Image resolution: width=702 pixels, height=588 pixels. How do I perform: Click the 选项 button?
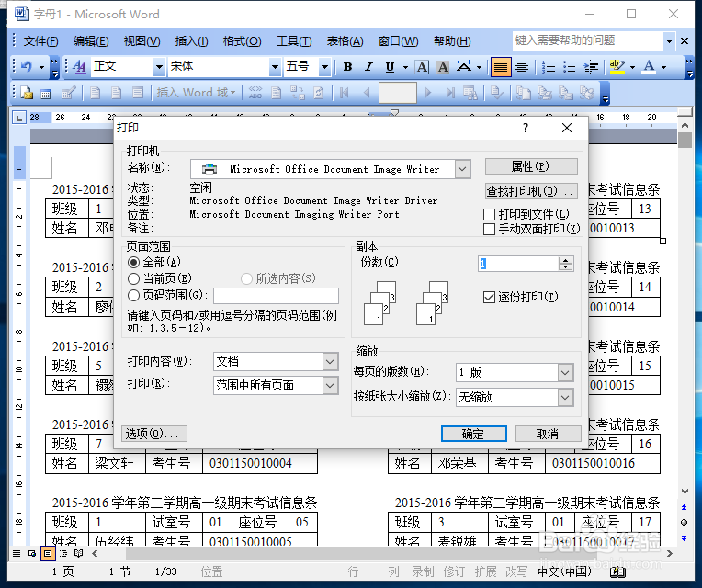pos(154,434)
